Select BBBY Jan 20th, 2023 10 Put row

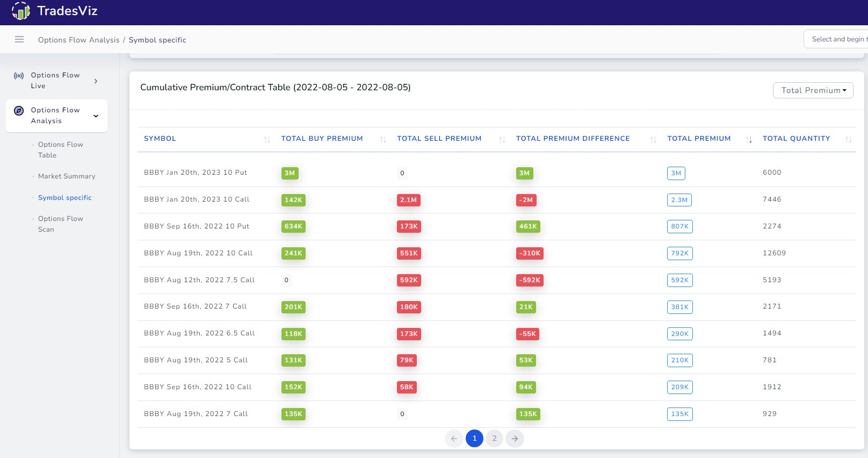tap(496, 173)
